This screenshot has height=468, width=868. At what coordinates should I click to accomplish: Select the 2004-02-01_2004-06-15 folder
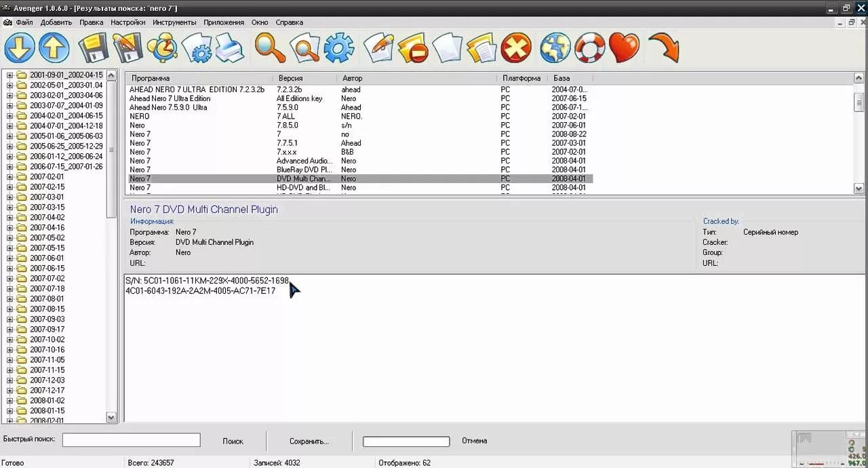66,116
